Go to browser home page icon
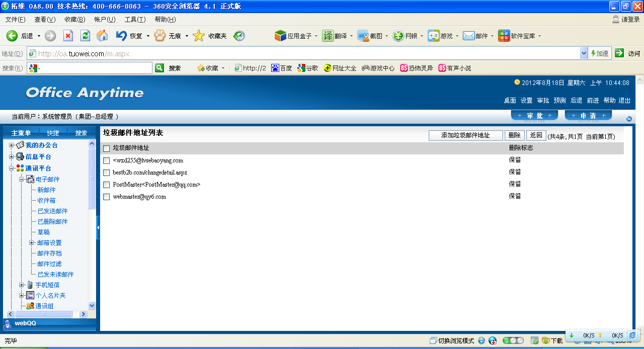This screenshot has width=644, height=349. point(102,36)
